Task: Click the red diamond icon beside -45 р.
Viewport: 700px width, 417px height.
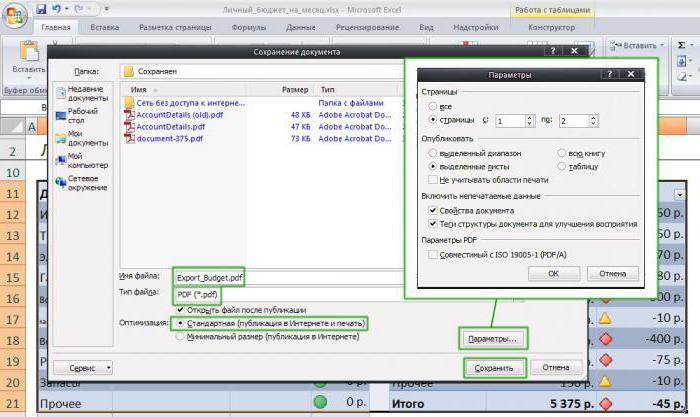Action: [605, 404]
